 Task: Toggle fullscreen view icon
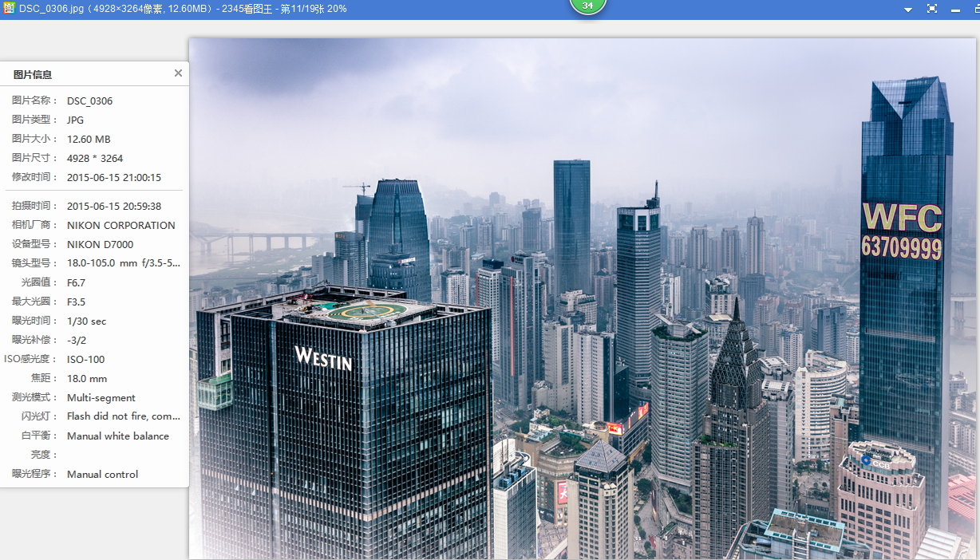[x=931, y=9]
